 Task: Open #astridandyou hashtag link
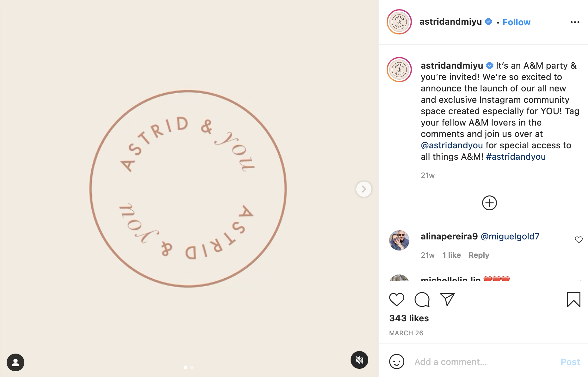click(x=516, y=157)
